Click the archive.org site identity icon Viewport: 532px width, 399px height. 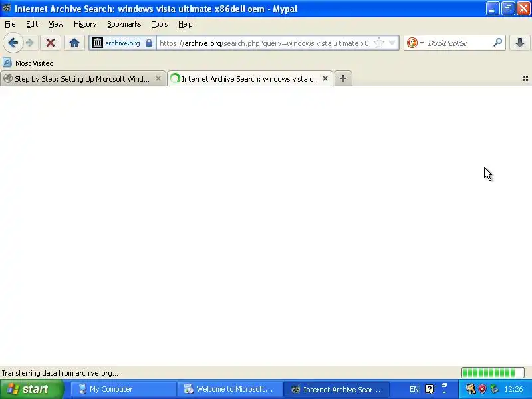coord(98,43)
